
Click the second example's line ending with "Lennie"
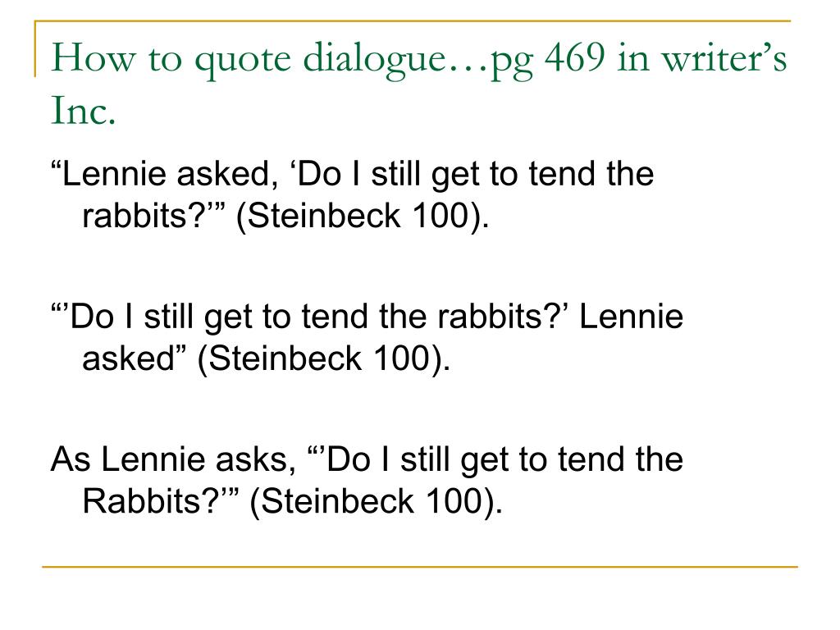(x=367, y=316)
